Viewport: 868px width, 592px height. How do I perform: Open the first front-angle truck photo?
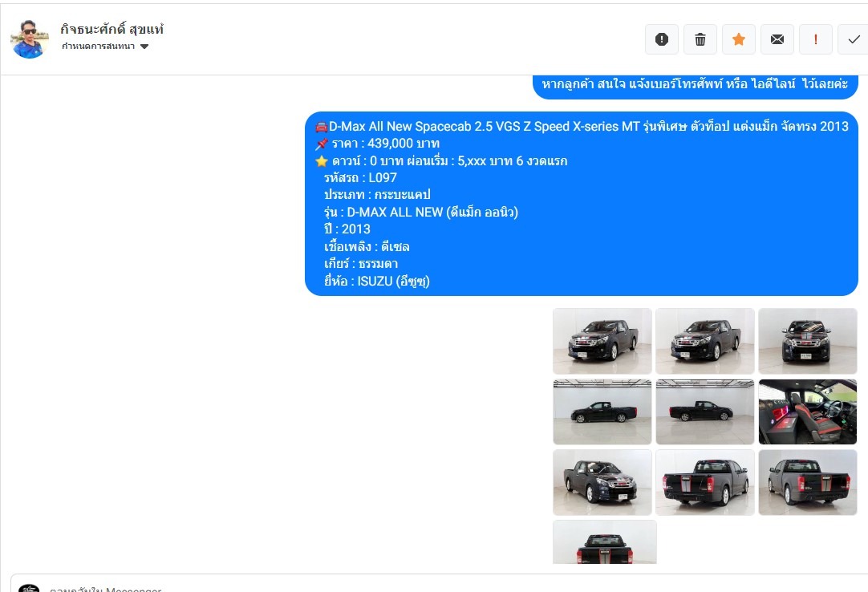tap(602, 341)
